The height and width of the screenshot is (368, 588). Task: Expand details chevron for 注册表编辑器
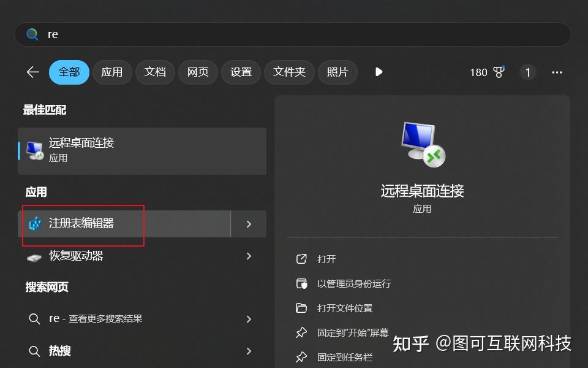pos(249,224)
